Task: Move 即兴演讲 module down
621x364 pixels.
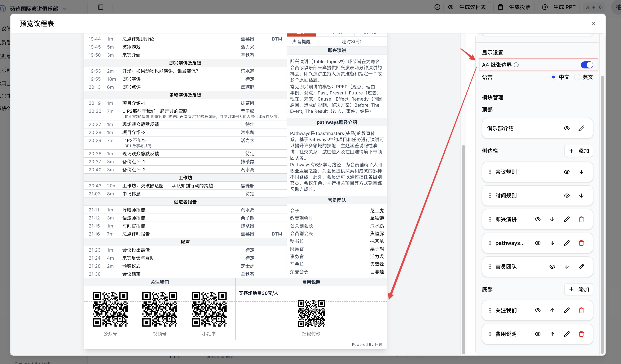Action: 552,219
